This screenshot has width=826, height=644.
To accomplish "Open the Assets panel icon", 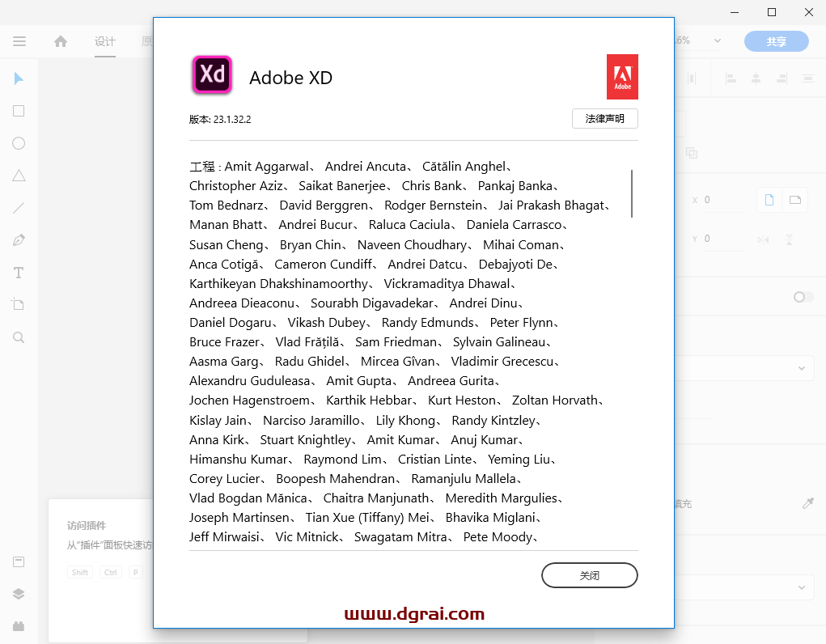I will (19, 561).
